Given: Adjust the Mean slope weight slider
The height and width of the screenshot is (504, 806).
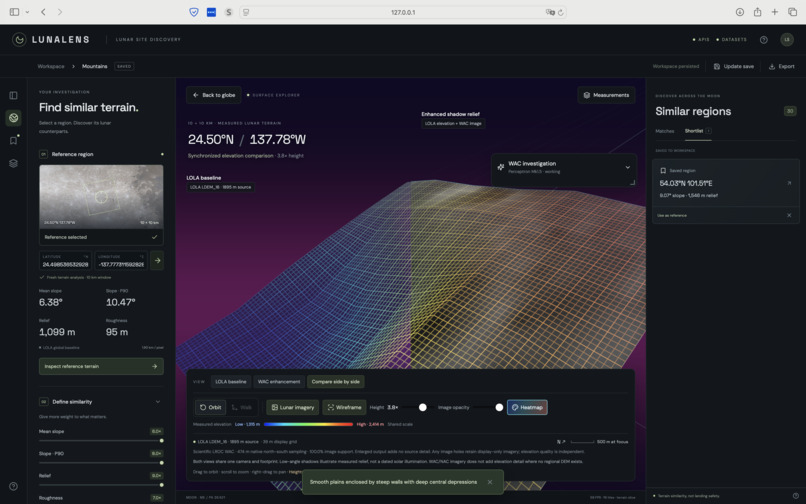Looking at the screenshot, I should click(101, 441).
